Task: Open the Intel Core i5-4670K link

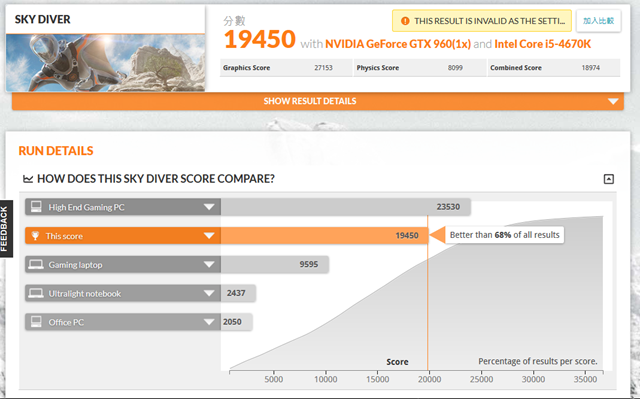Action: 542,44
